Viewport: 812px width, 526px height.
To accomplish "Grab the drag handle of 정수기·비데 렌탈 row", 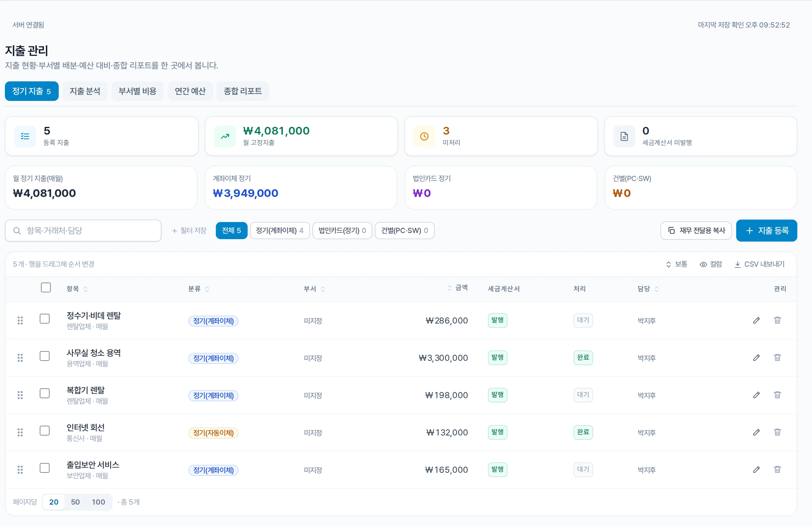I will (x=20, y=320).
